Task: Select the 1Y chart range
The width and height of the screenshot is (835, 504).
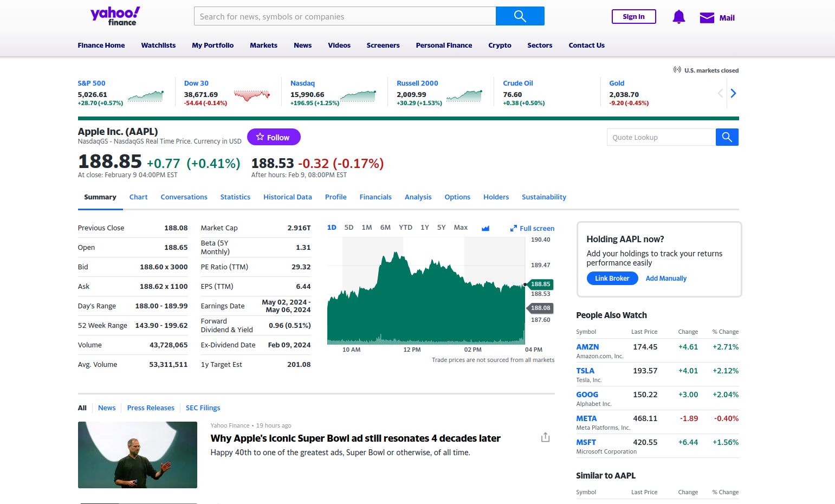Action: pos(425,228)
